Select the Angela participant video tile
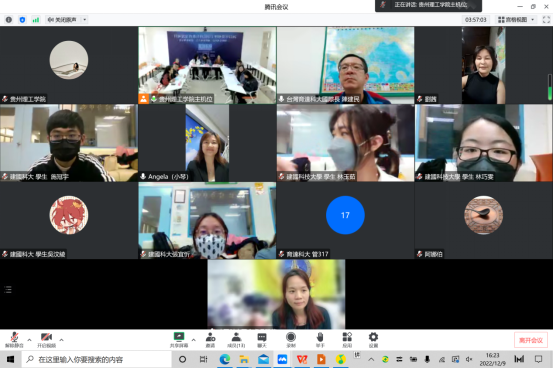The height and width of the screenshot is (369, 553). (207, 143)
